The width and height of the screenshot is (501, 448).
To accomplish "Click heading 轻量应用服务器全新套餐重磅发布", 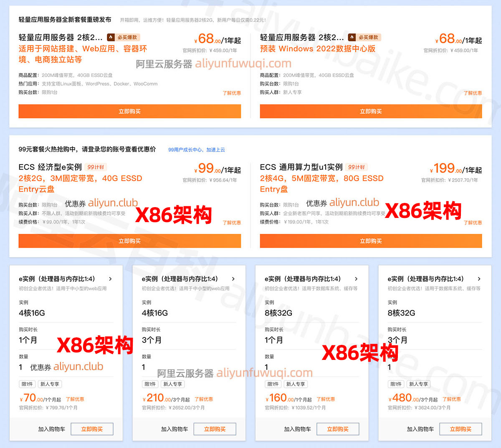I will [x=65, y=20].
